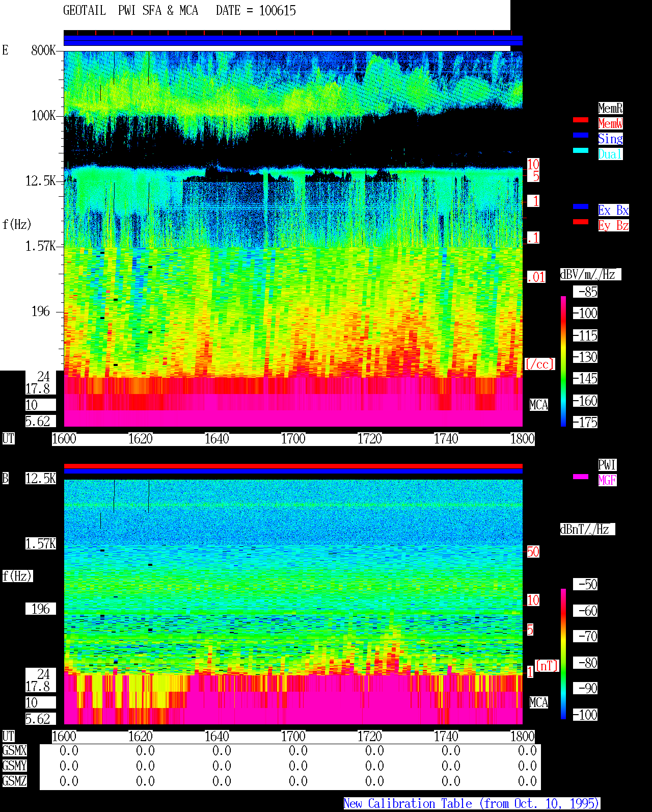Click the dBV/m/√Hz unit label
The width and height of the screenshot is (652, 812).
point(590,274)
